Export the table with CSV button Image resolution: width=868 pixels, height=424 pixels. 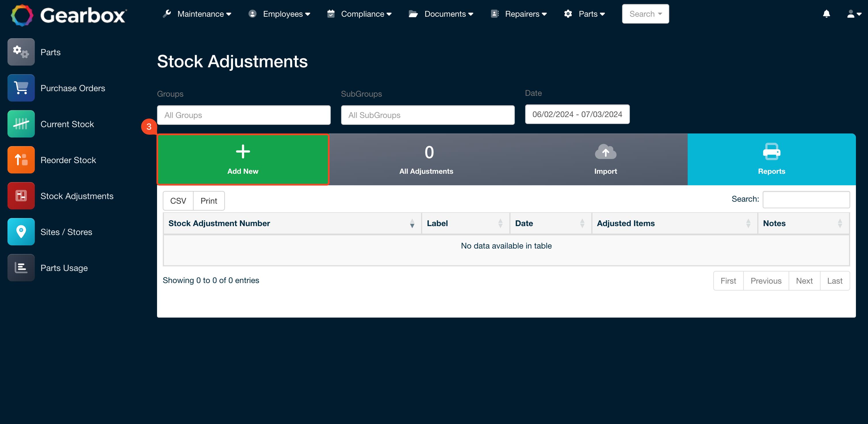(178, 201)
